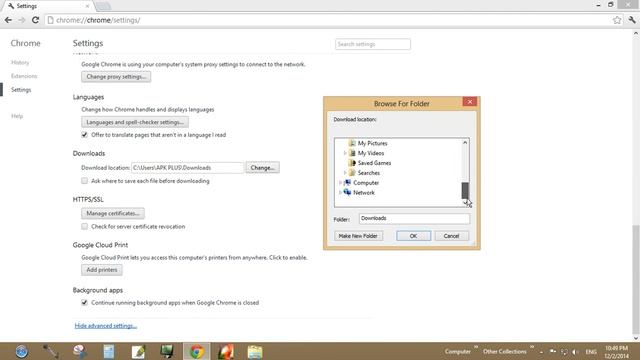The image size is (640, 360).
Task: Click the ENG language indicator
Action: 591,352
